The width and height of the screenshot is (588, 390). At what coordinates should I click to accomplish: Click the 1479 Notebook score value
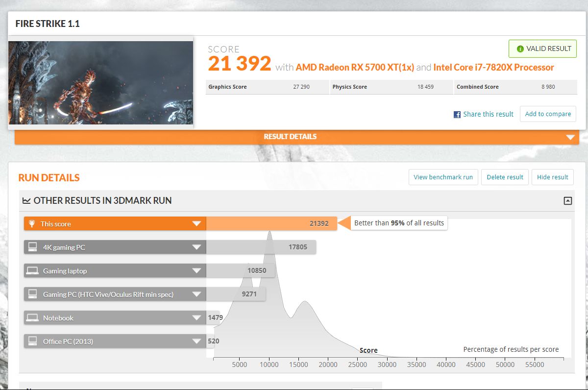(x=215, y=317)
